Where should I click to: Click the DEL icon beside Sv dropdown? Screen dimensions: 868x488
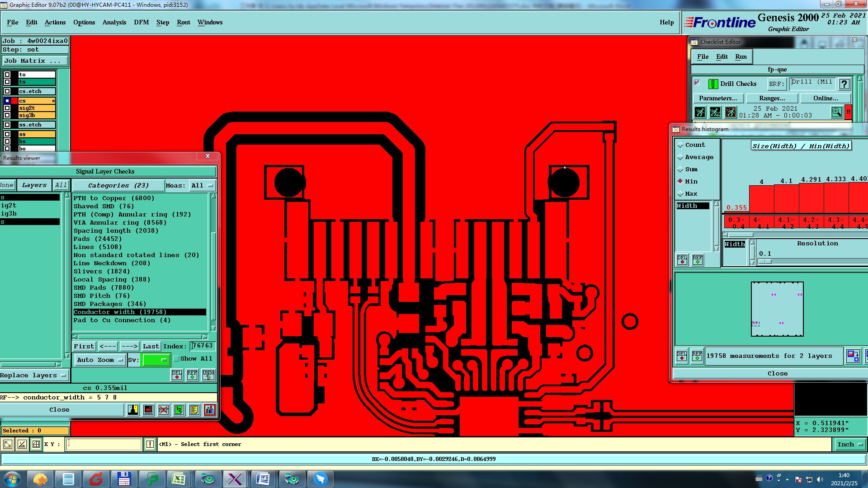177,375
